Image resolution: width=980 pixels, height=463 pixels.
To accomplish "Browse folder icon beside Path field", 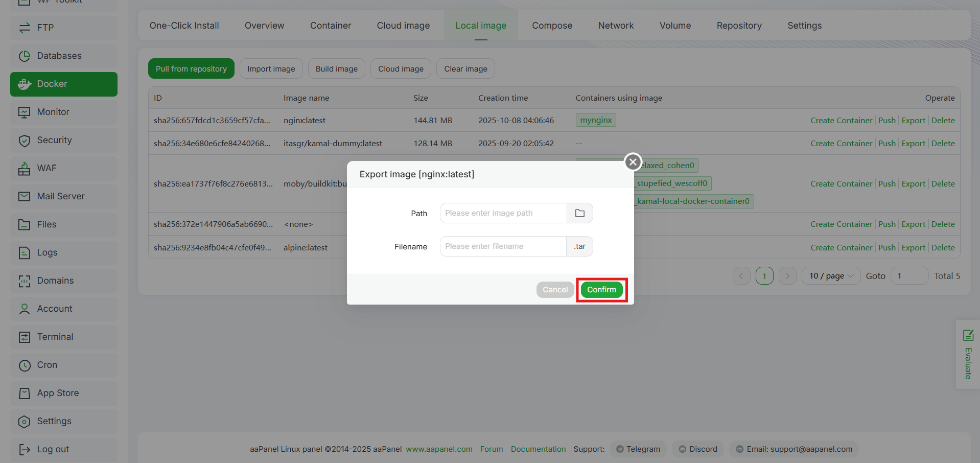I will [580, 213].
